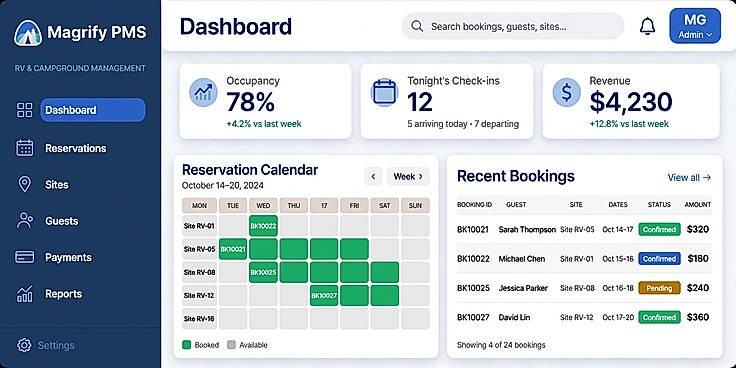Click guest name David Lin
The height and width of the screenshot is (368, 736).
[x=514, y=317]
